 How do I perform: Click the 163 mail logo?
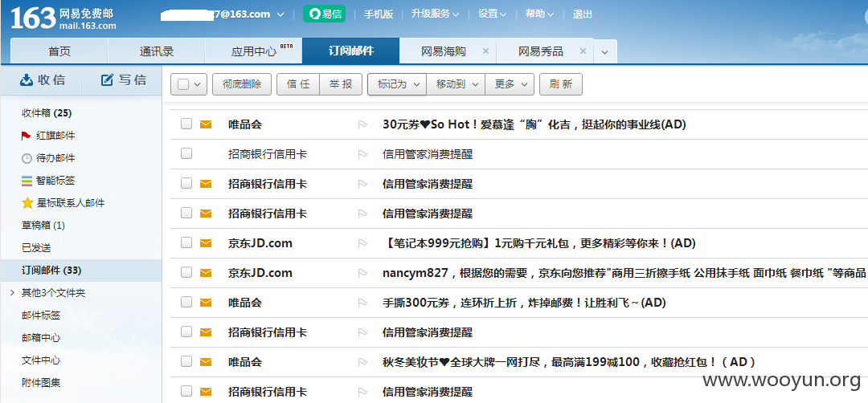point(63,17)
